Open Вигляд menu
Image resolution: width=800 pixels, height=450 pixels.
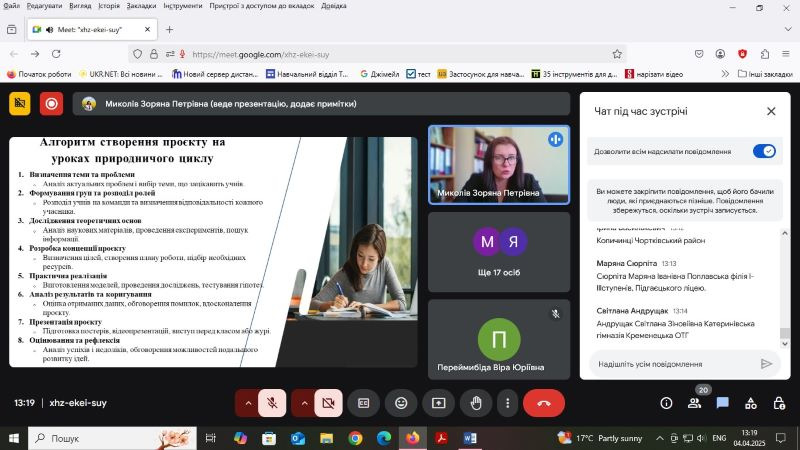[x=80, y=6]
